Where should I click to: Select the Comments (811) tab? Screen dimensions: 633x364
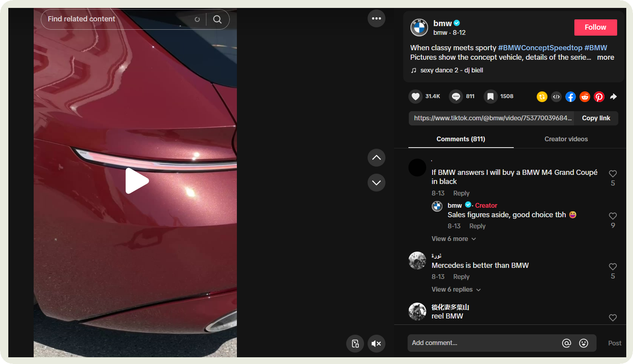461,139
